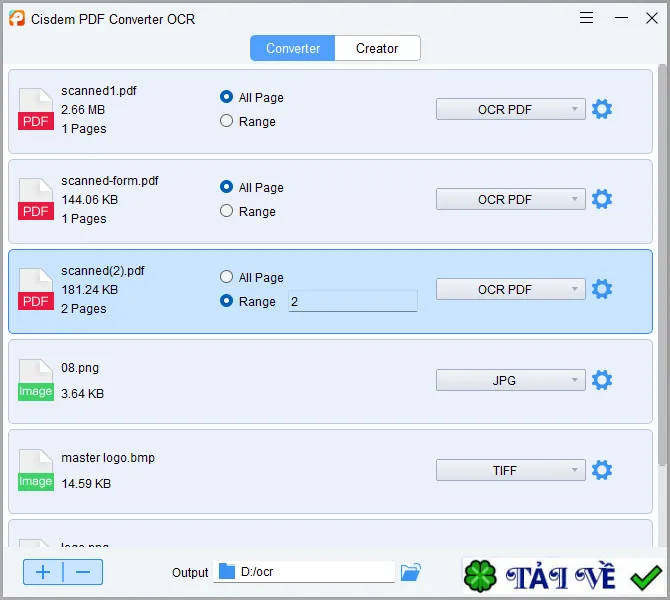Viewport: 670px width, 600px height.
Task: Open OCR PDF format dropdown for scanned1.pdf
Action: click(x=511, y=109)
